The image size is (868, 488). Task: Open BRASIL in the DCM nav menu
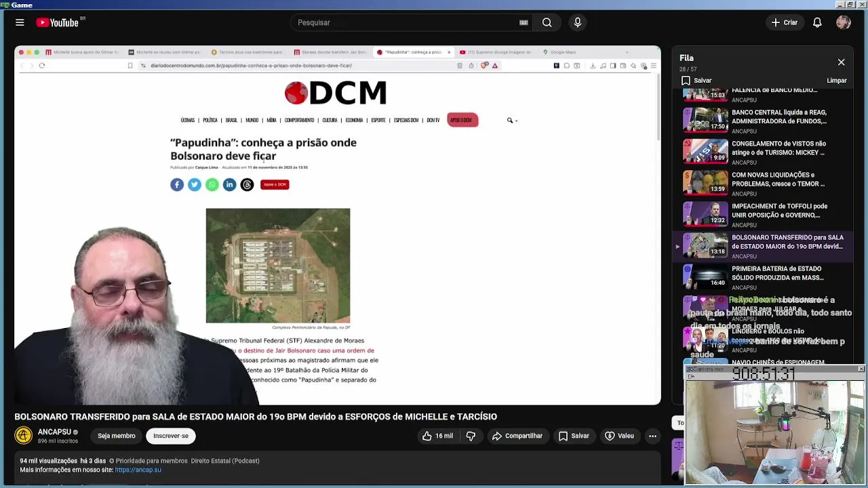point(231,121)
